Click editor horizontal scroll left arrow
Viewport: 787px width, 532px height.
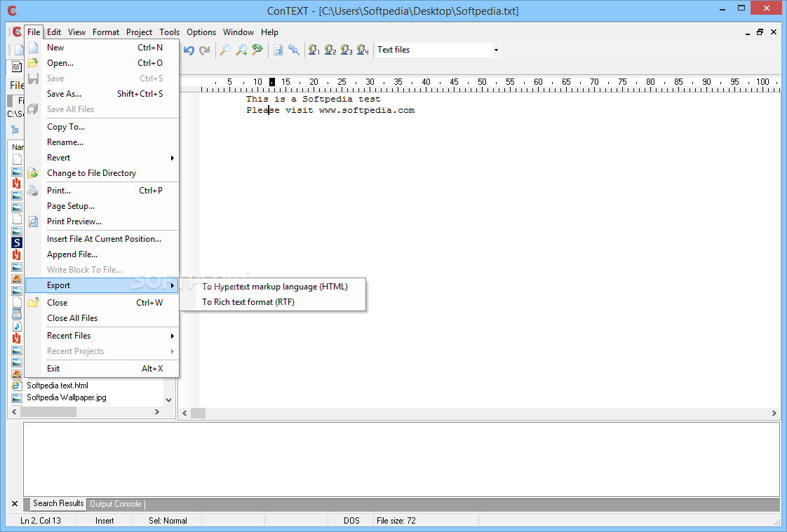184,413
